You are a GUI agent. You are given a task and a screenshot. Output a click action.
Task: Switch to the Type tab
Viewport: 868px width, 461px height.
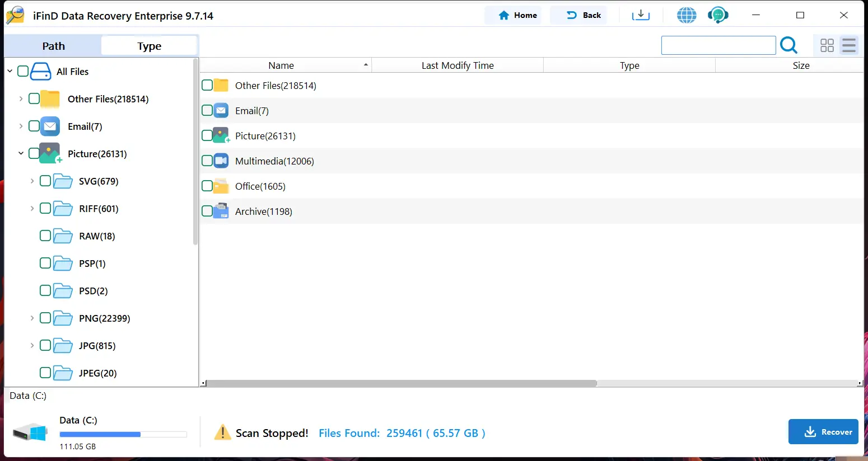point(149,46)
